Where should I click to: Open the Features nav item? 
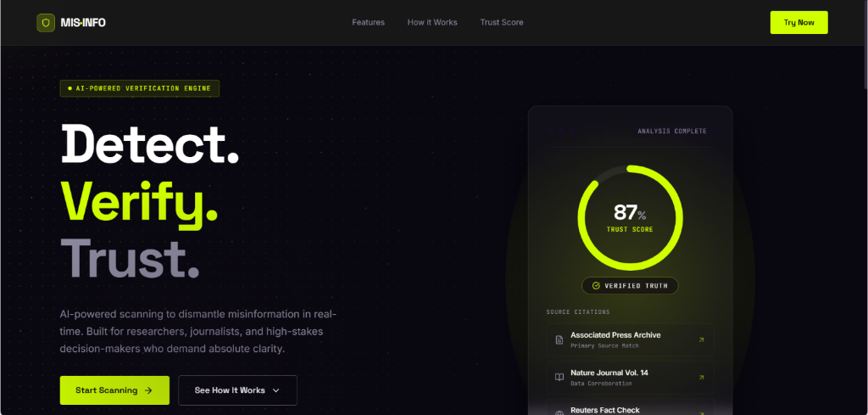tap(368, 23)
